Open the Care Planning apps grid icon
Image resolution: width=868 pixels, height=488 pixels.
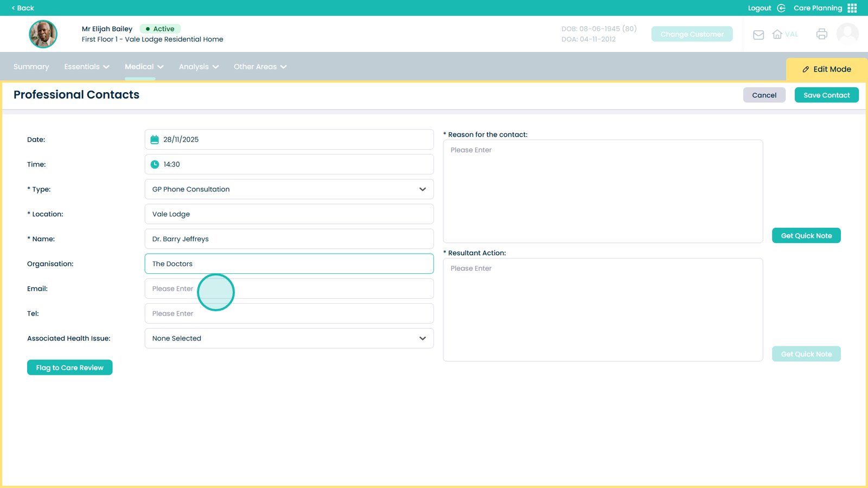click(852, 8)
